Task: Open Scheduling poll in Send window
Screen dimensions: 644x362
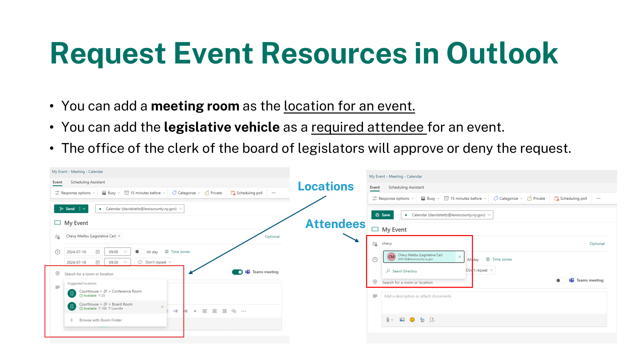Action: pos(247,193)
